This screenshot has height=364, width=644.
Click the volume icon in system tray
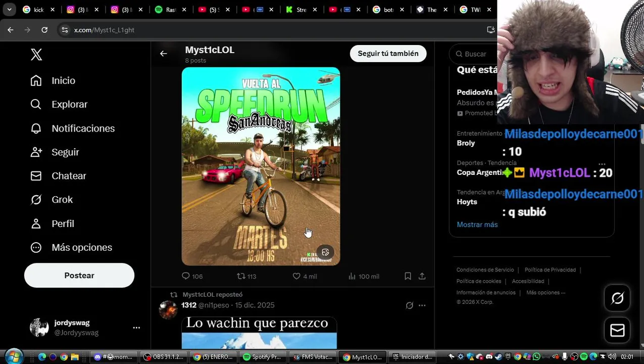click(x=612, y=356)
